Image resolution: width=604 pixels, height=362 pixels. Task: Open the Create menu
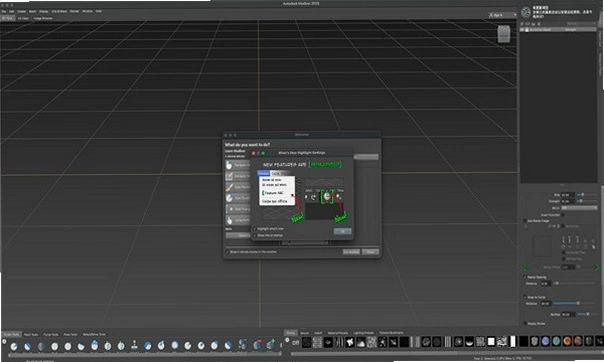(22, 12)
